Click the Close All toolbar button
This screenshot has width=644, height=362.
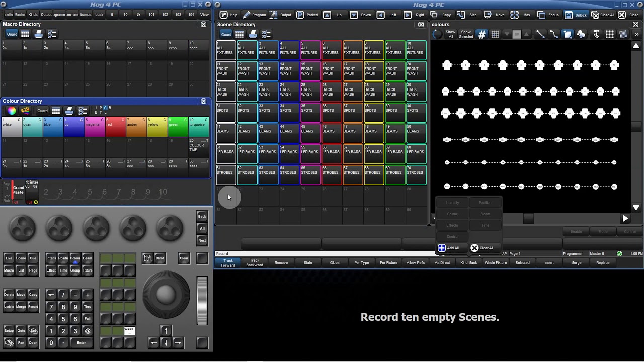click(x=602, y=15)
